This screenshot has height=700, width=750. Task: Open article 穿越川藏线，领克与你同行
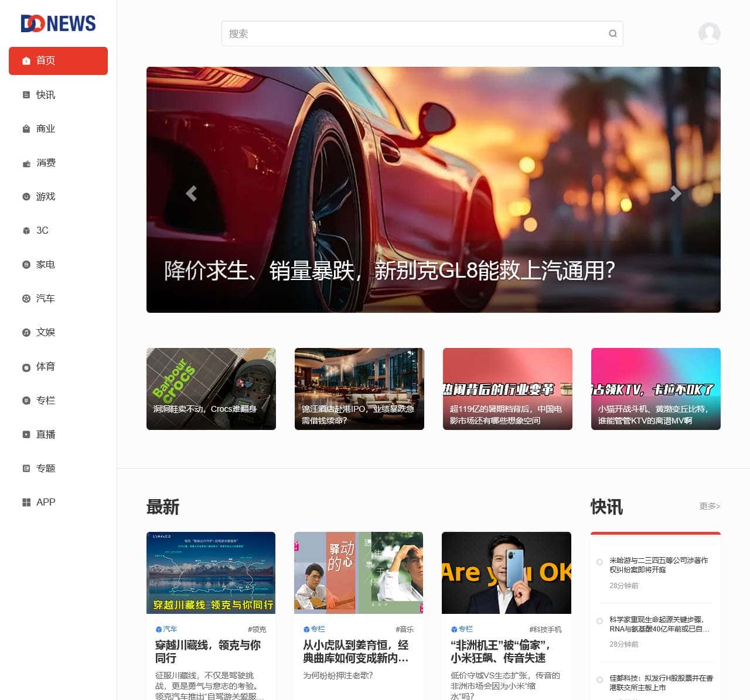click(x=207, y=651)
